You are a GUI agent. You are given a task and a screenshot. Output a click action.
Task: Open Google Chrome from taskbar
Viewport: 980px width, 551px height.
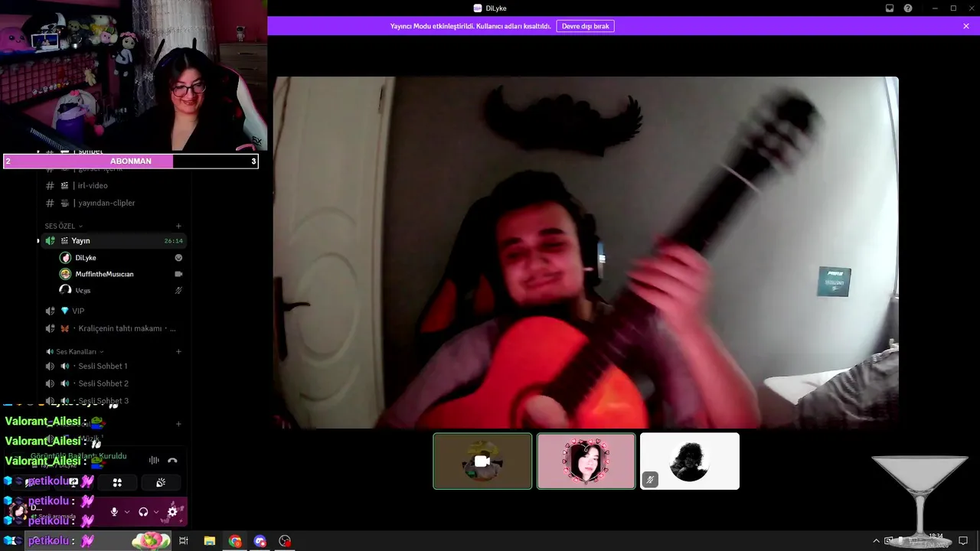coord(235,540)
